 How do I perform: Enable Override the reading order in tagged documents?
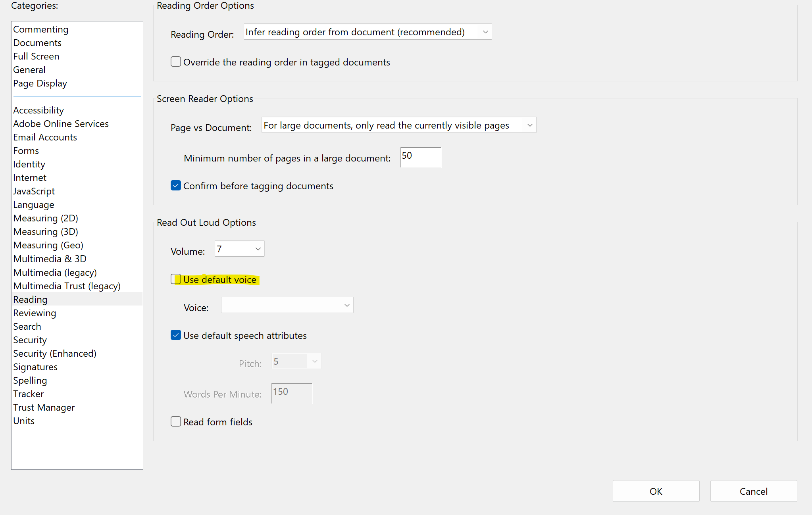(x=175, y=61)
